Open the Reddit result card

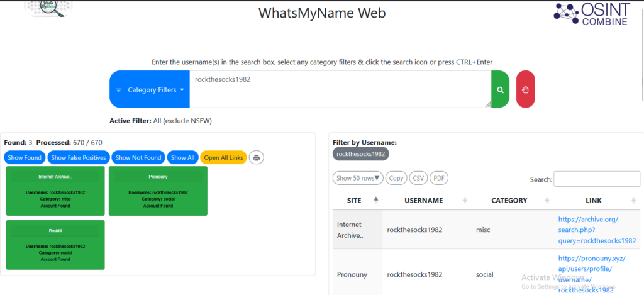pyautogui.click(x=55, y=245)
